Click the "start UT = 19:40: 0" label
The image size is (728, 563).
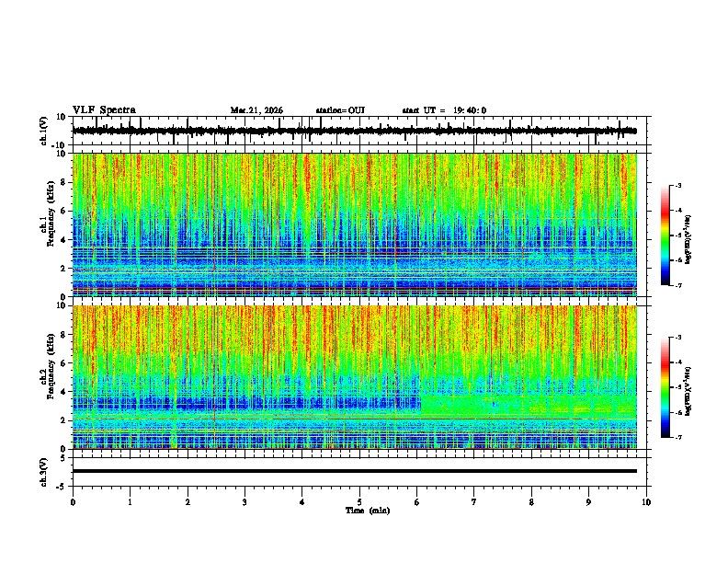tap(444, 110)
